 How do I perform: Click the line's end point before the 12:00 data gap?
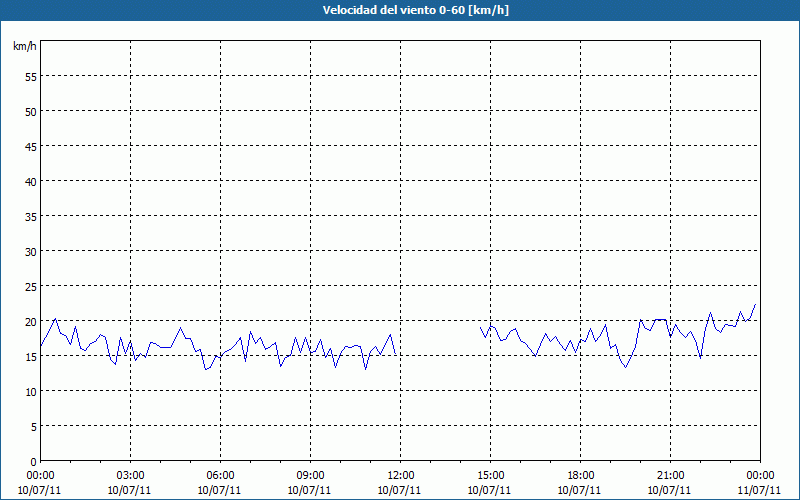pyautogui.click(x=395, y=354)
